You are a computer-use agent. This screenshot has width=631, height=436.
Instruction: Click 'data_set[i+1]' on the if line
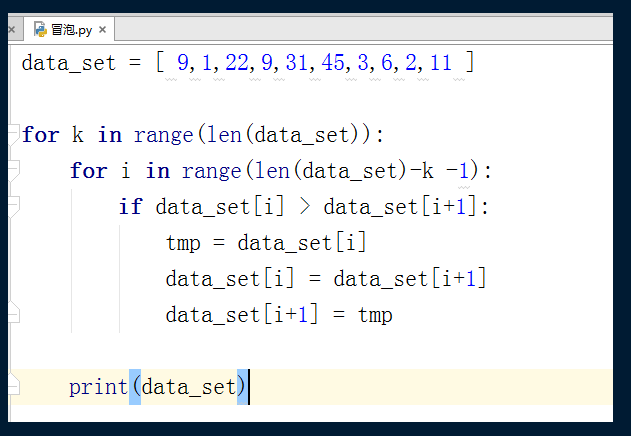point(400,207)
